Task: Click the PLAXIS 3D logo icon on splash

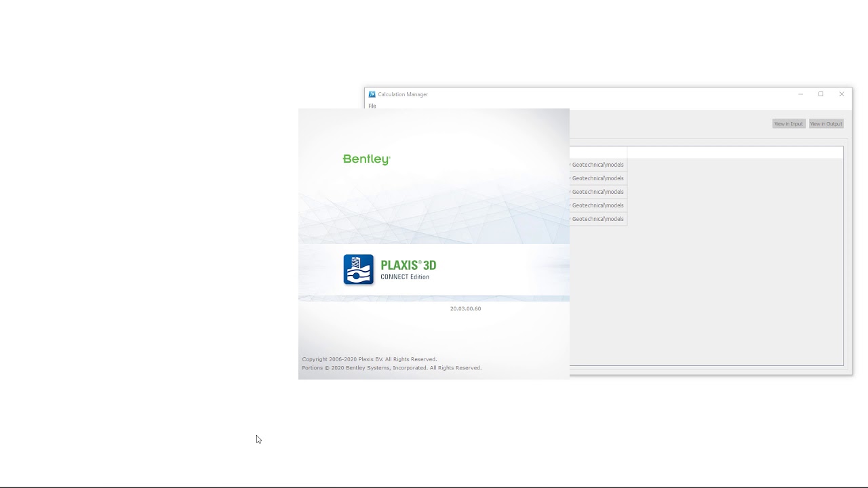Action: (358, 270)
